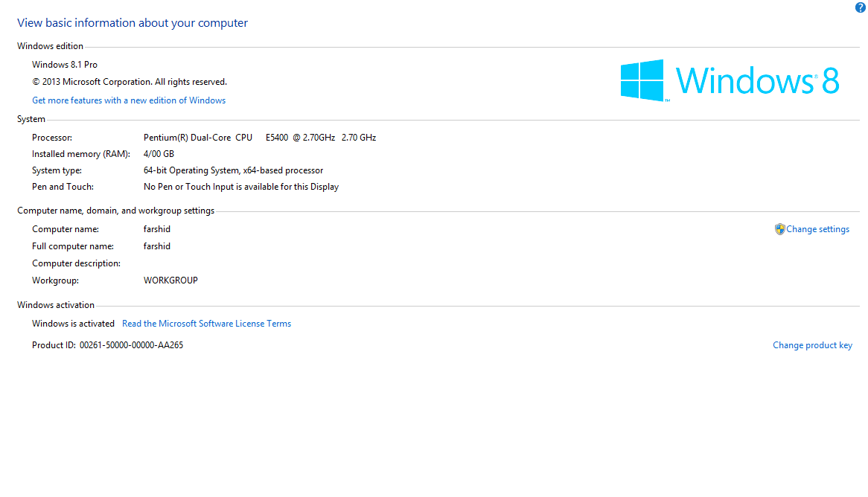Image resolution: width=868 pixels, height=497 pixels.
Task: Click the Computer name value farshid
Action: [156, 229]
